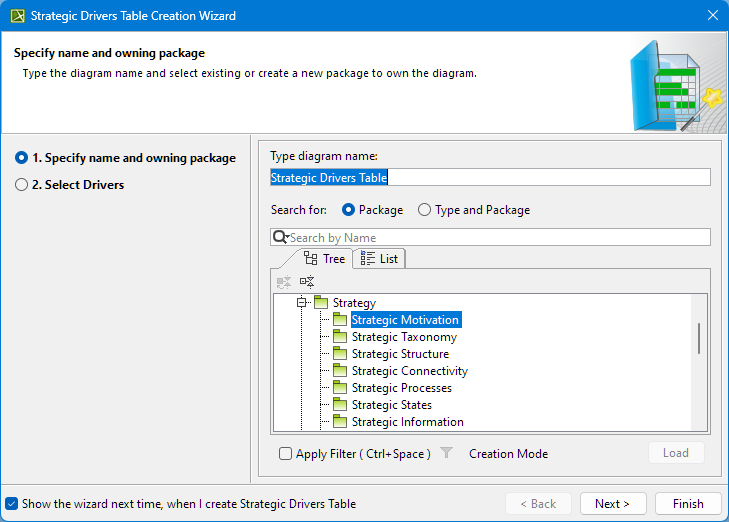The width and height of the screenshot is (729, 522).
Task: Select the Type and Package radio button
Action: tap(425, 210)
